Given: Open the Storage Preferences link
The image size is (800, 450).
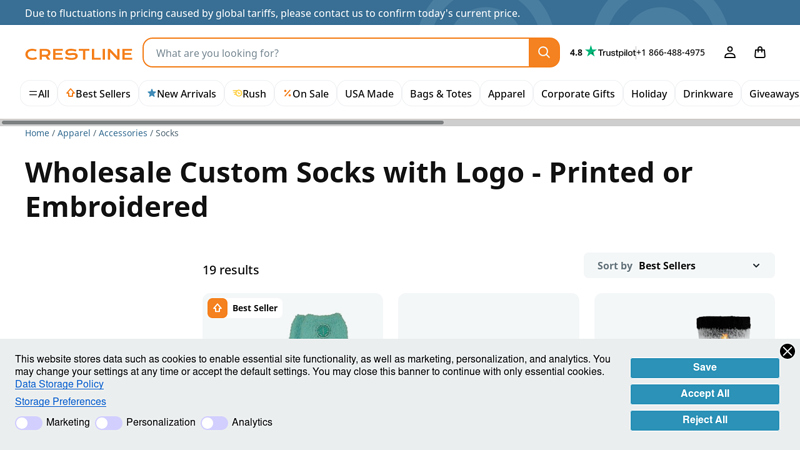Looking at the screenshot, I should [60, 402].
